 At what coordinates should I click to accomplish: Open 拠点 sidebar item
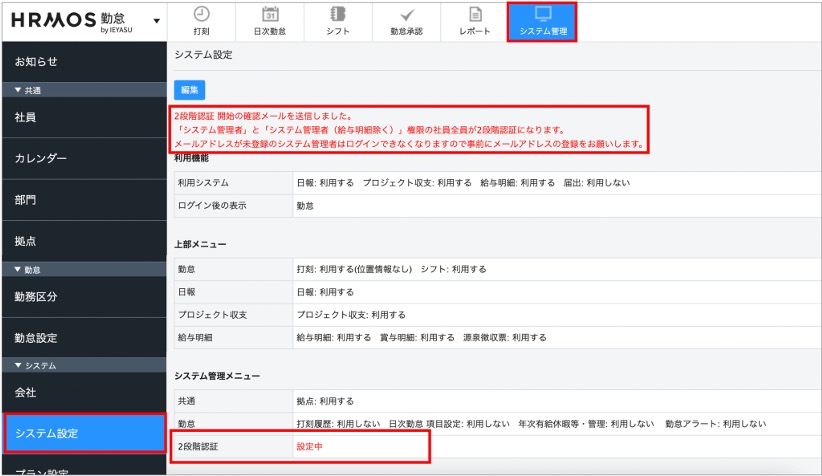coord(26,241)
